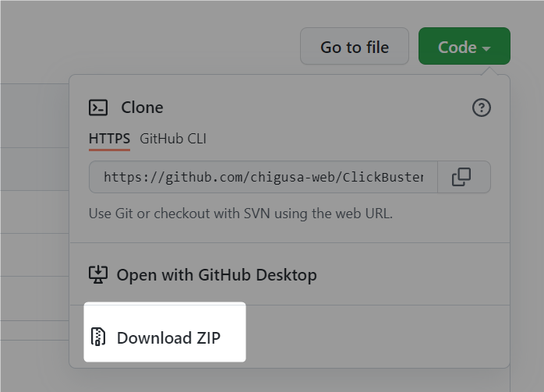
Task: Copy the clone URL with the clipboard icon
Action: (x=461, y=177)
